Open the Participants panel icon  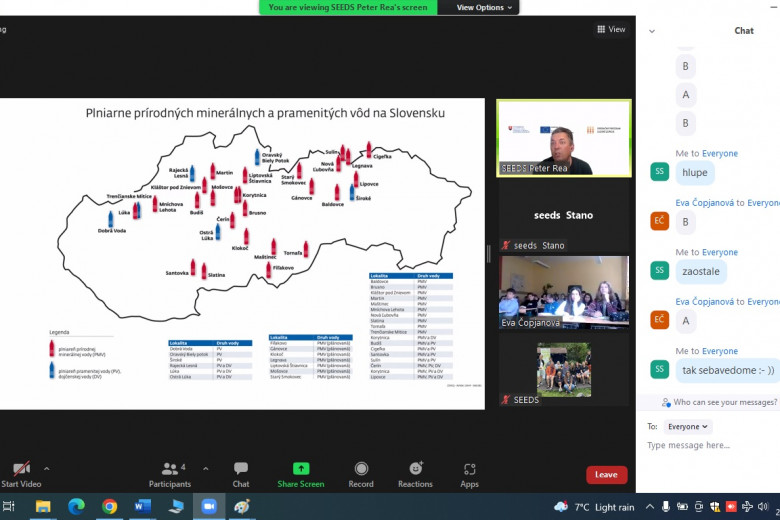pos(170,469)
